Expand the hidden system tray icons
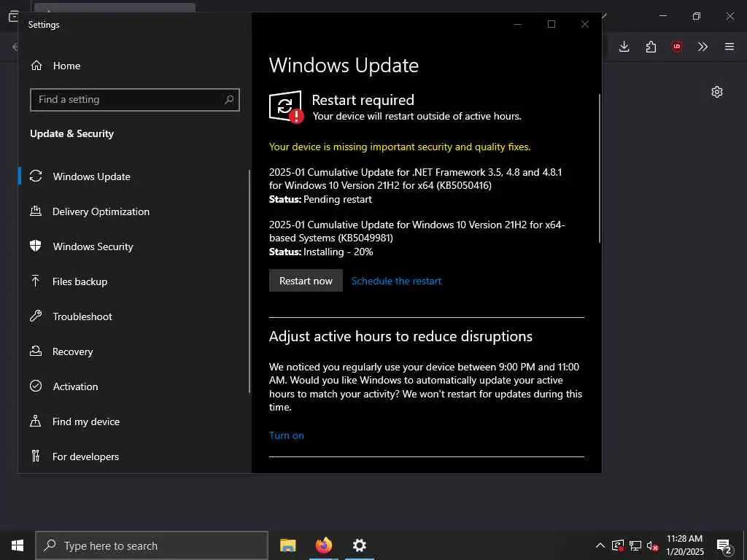747x560 pixels. 600,545
